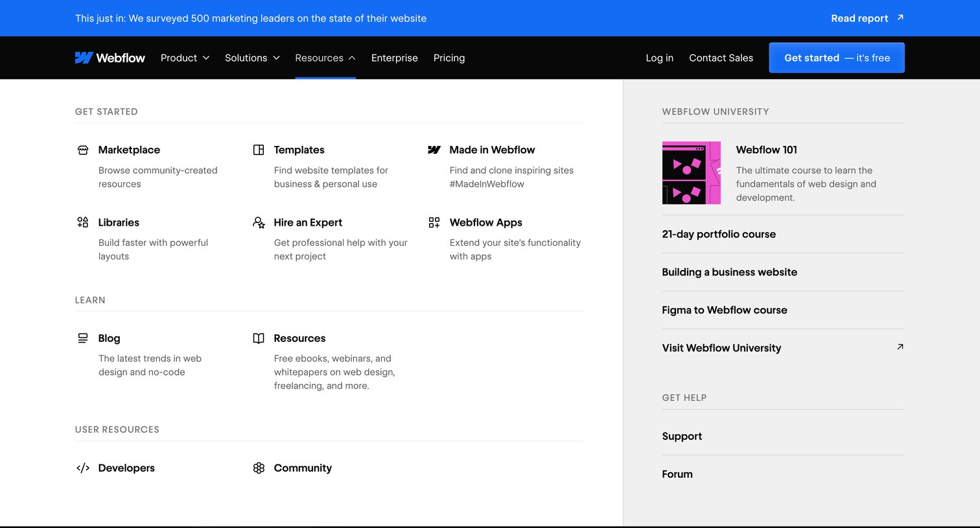Open the Webflow Apps entry
The image size is (980, 528).
[486, 222]
